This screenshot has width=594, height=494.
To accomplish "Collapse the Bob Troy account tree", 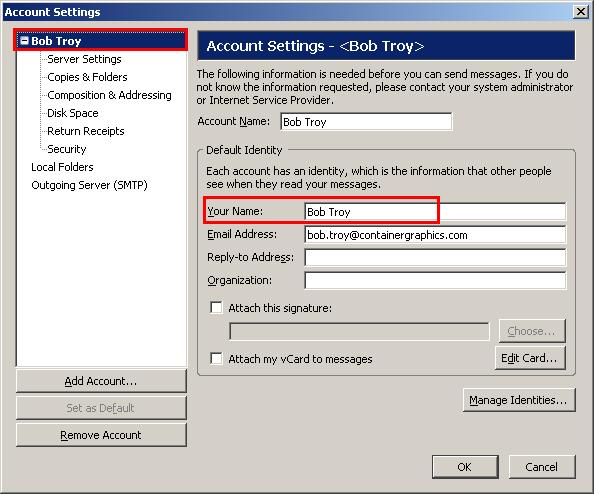I will tap(24, 41).
